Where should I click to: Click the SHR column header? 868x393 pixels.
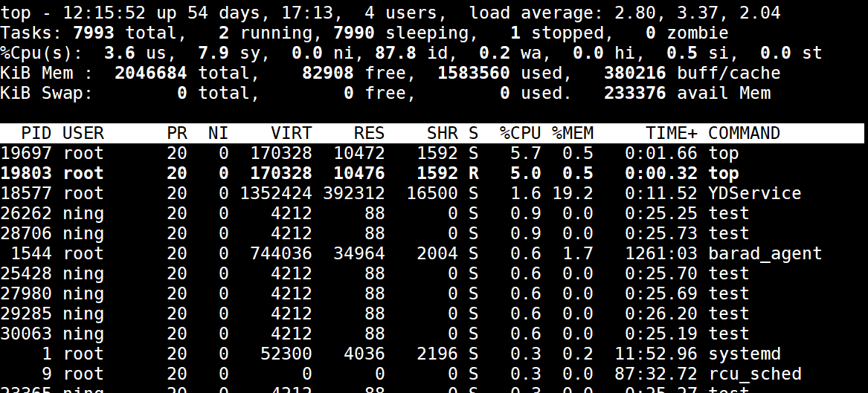pyautogui.click(x=443, y=133)
